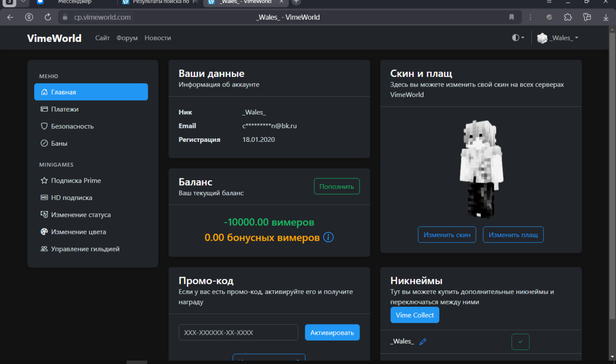
Task: Open the tab list dropdown arrow
Action: [23, 2]
